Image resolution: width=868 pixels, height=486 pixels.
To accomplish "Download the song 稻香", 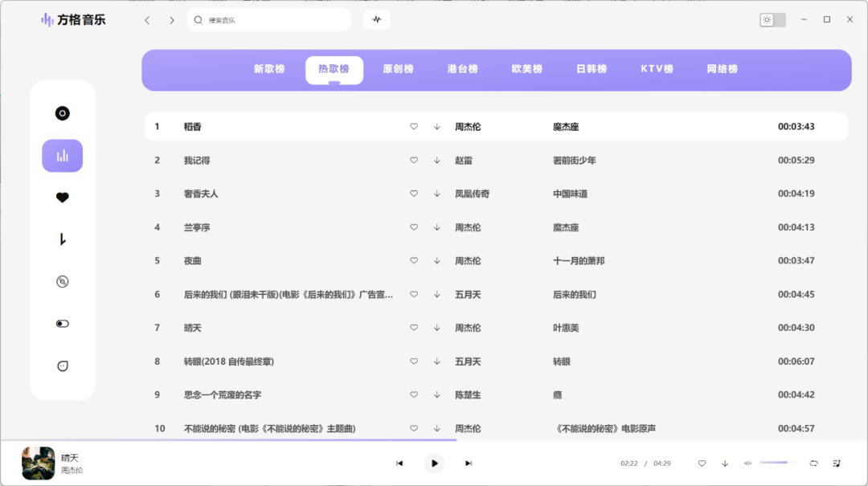I will click(x=437, y=127).
